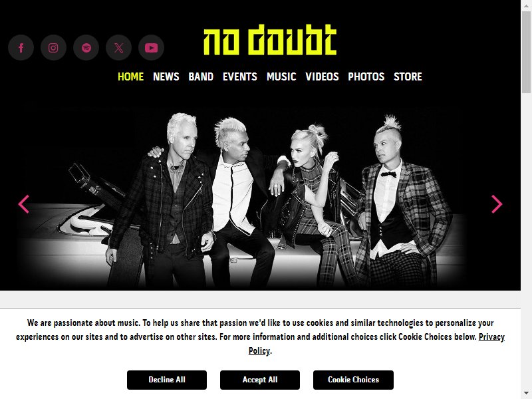Image resolution: width=532 pixels, height=399 pixels.
Task: Click the No Doubt logo
Action: (x=270, y=40)
